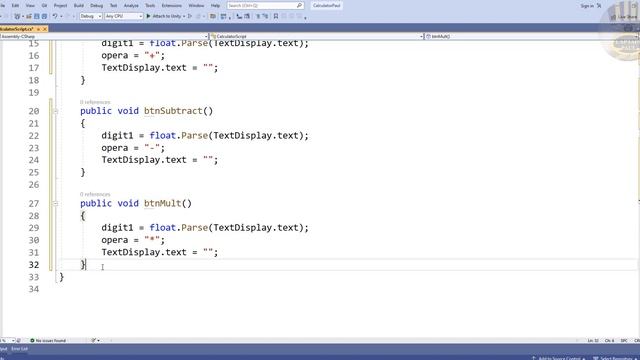Close the CalculatorScript.cs tab
The height and width of the screenshot is (360, 640).
45,29
